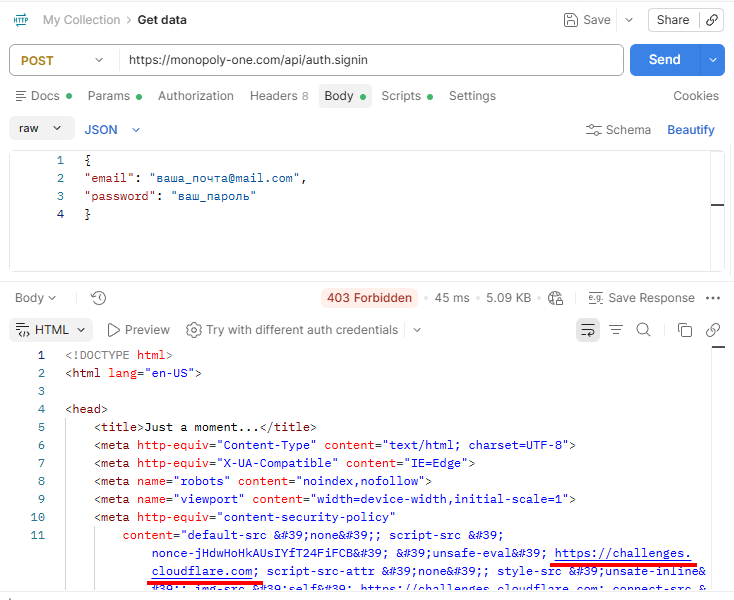Click the Save Response e.g. icon
Viewport: 734px width, 600px height.
pyautogui.click(x=595, y=298)
